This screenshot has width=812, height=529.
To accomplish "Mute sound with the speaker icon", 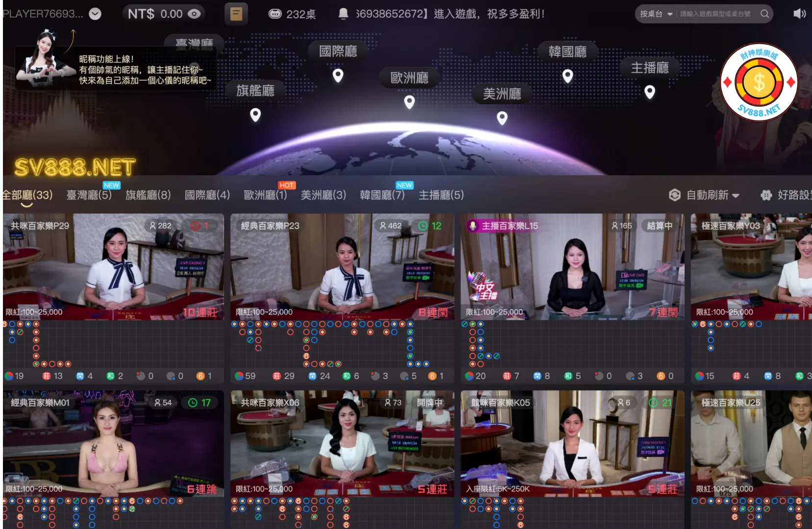I will coord(799,14).
